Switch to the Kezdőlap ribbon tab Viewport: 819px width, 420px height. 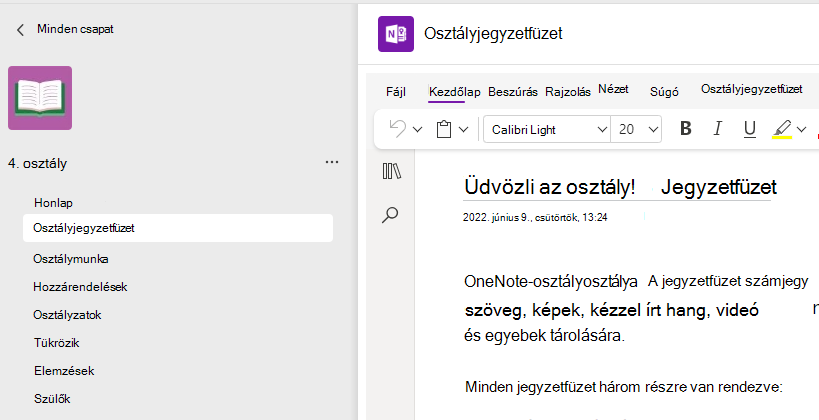pyautogui.click(x=454, y=92)
